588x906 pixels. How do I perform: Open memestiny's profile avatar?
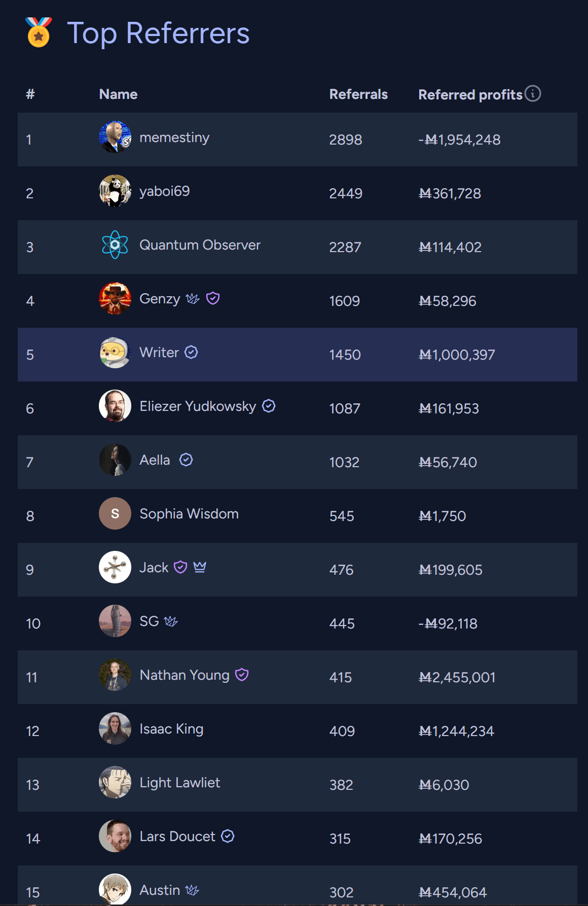tap(115, 137)
